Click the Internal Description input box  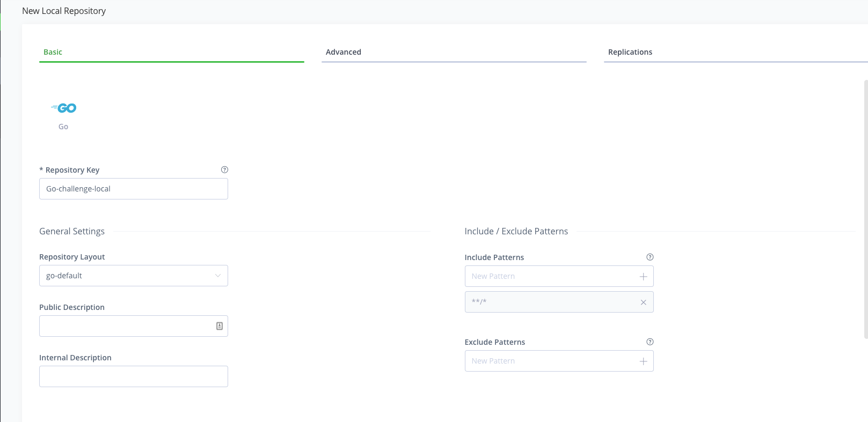point(133,376)
